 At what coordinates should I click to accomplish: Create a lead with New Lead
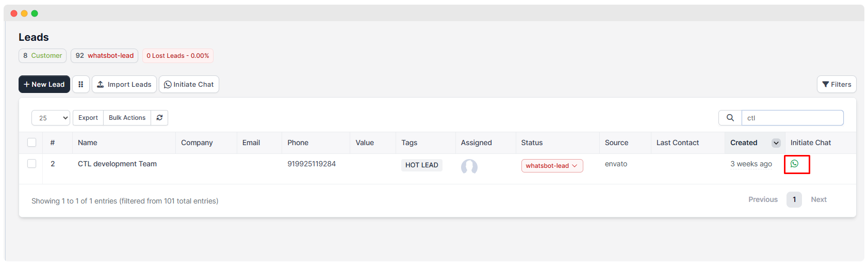(44, 84)
